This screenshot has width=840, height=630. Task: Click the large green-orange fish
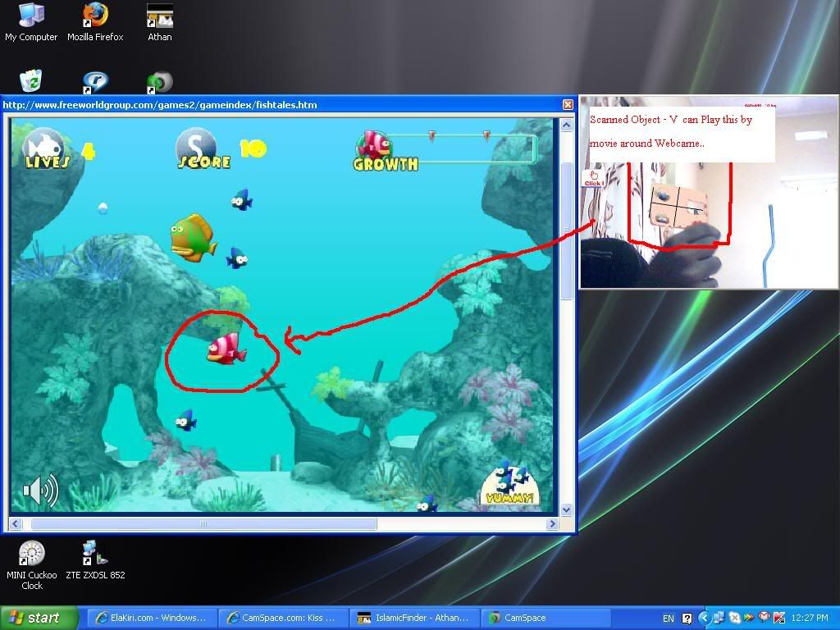click(x=193, y=238)
